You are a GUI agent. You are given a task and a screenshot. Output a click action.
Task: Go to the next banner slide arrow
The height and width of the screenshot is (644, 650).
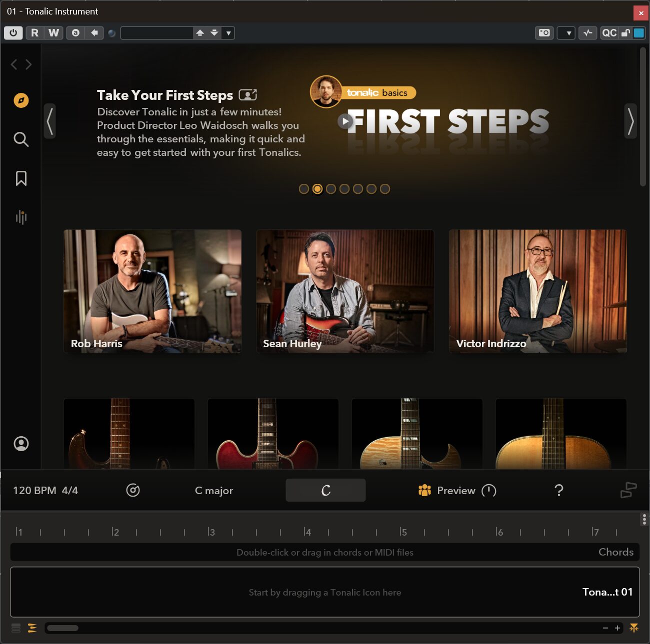pos(630,121)
